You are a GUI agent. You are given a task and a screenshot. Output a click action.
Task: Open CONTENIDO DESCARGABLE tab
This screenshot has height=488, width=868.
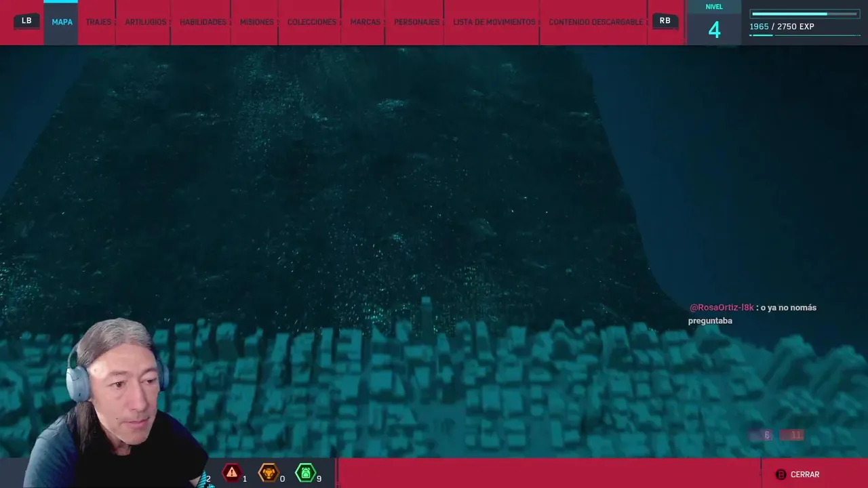(x=595, y=22)
